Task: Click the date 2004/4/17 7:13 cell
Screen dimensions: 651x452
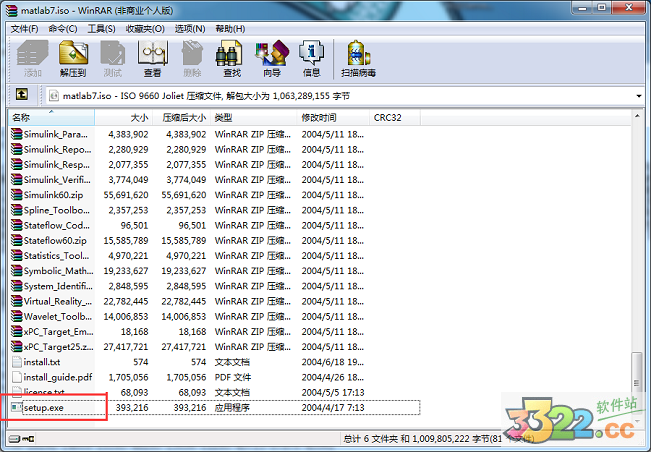Action: pyautogui.click(x=333, y=408)
